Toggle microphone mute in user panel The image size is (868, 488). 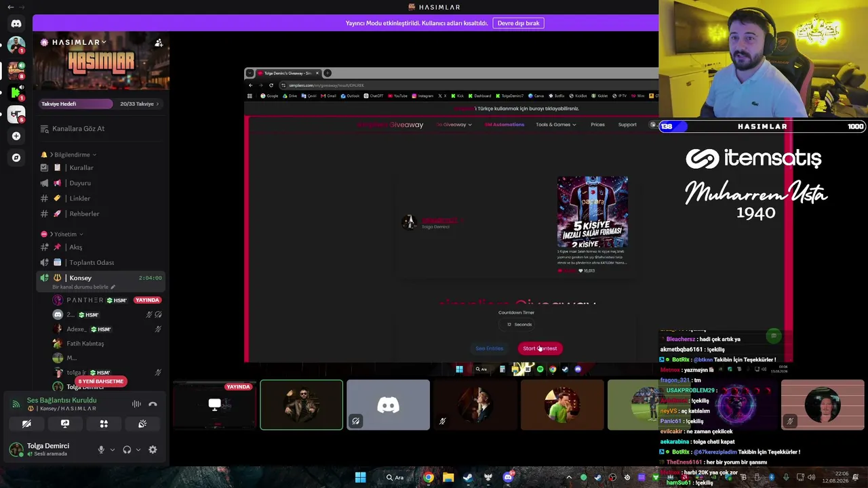[x=101, y=449]
